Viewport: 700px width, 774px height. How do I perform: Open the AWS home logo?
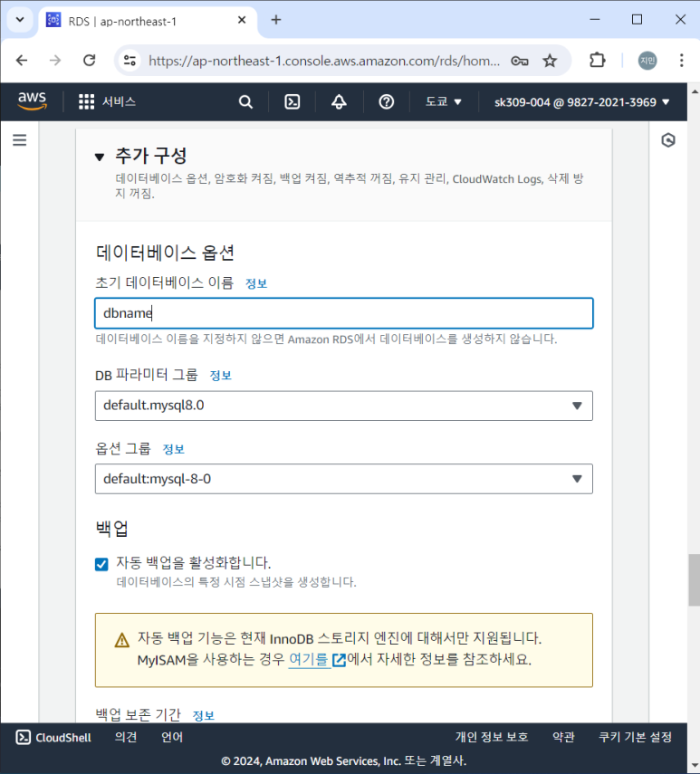[x=32, y=101]
